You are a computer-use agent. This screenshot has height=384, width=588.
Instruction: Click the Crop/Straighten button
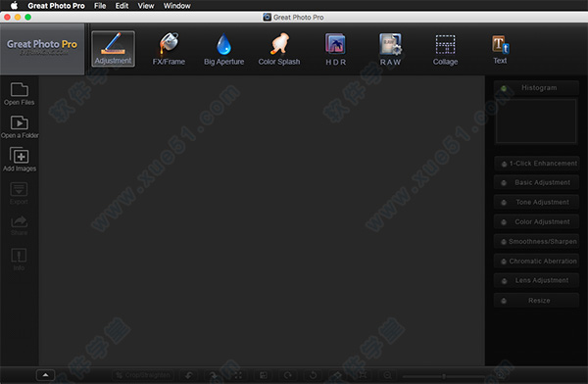pyautogui.click(x=143, y=375)
